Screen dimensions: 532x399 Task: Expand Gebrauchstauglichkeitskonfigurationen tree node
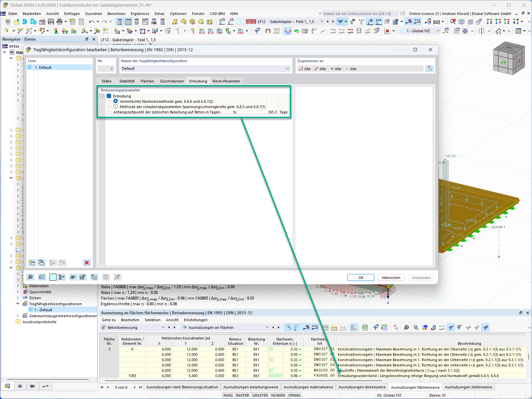click(x=18, y=316)
